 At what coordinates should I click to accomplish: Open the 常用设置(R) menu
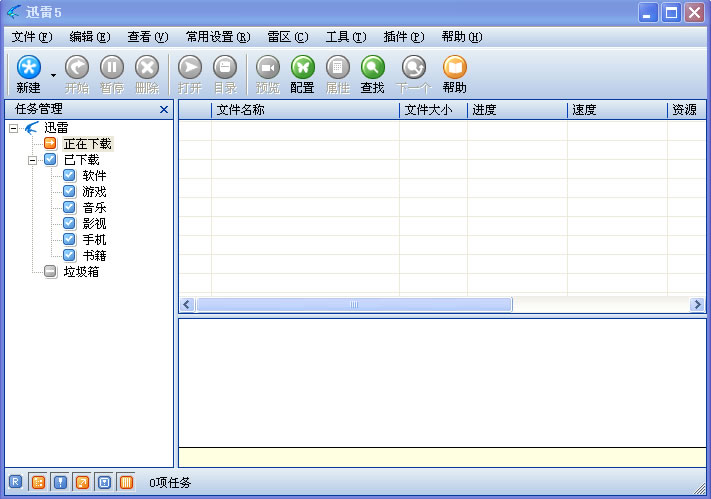click(218, 37)
